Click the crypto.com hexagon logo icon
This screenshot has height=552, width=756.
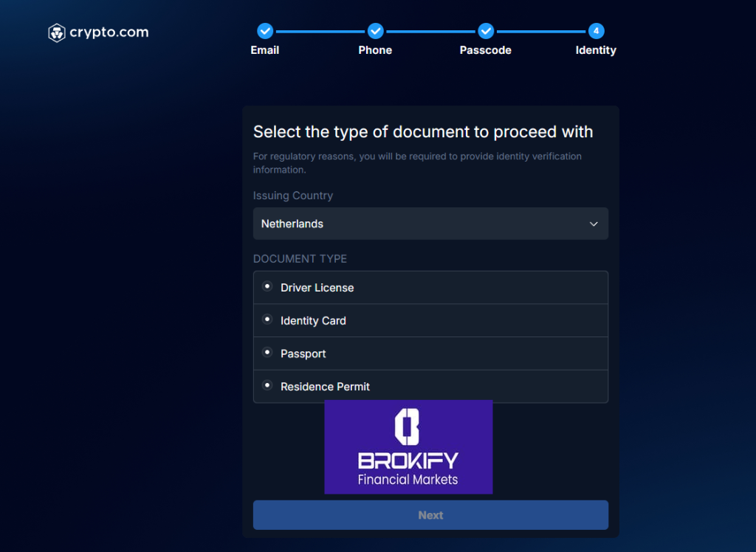pyautogui.click(x=57, y=32)
